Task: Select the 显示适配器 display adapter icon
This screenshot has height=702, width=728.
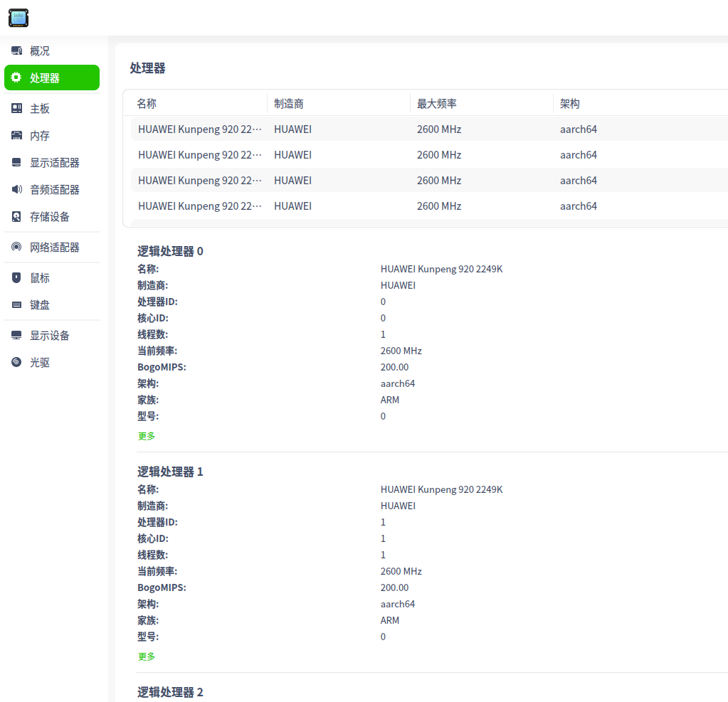Action: click(x=16, y=162)
